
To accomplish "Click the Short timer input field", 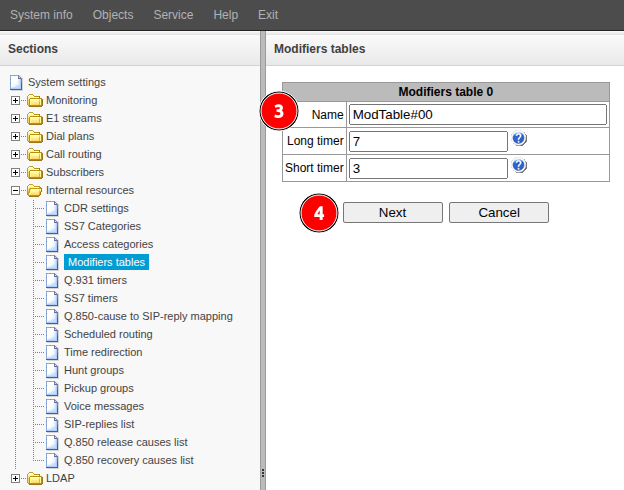I will (427, 169).
